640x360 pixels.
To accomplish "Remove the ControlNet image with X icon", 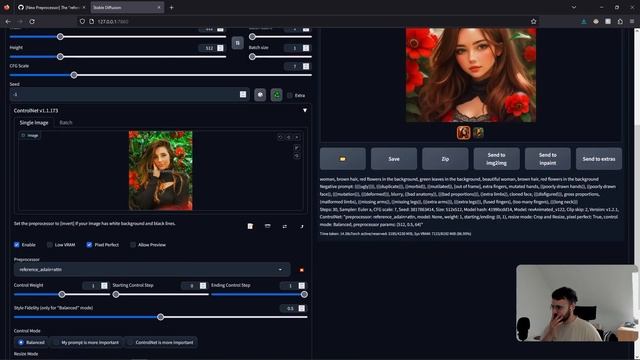I will (297, 137).
